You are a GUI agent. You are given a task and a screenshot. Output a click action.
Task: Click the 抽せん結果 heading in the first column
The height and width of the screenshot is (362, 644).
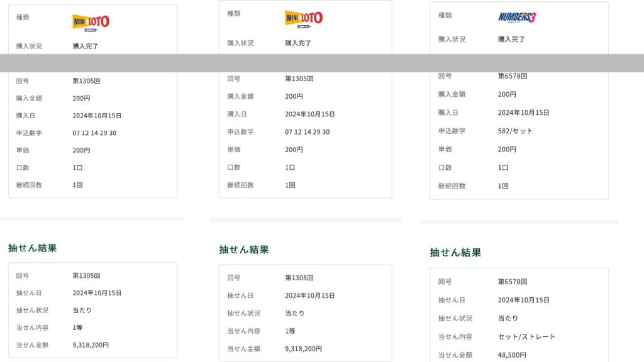[x=33, y=248]
